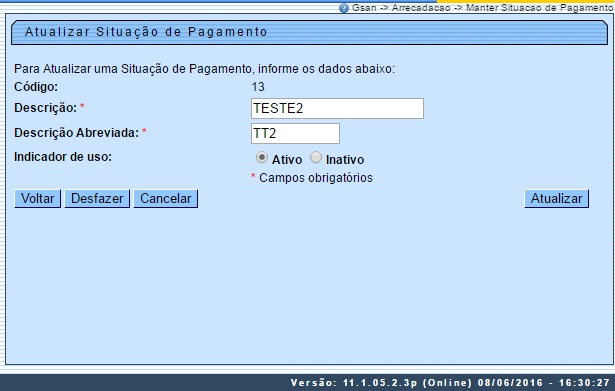The height and width of the screenshot is (391, 615).
Task: Click the date-time 08/06/2016 - 16:30:27
Action: (544, 383)
